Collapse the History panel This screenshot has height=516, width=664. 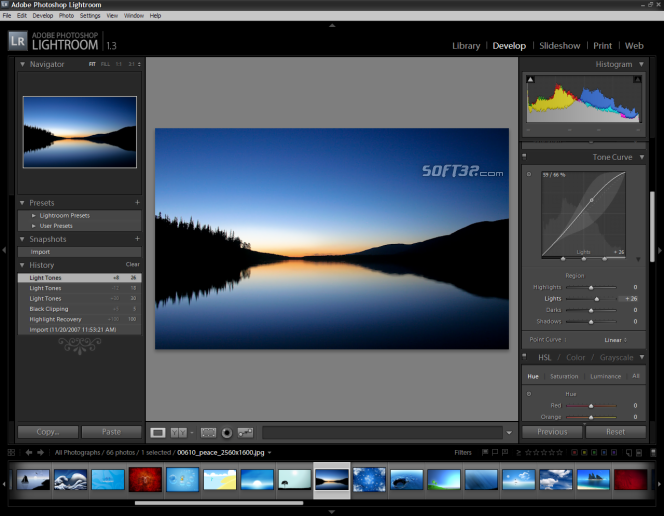[x=22, y=265]
